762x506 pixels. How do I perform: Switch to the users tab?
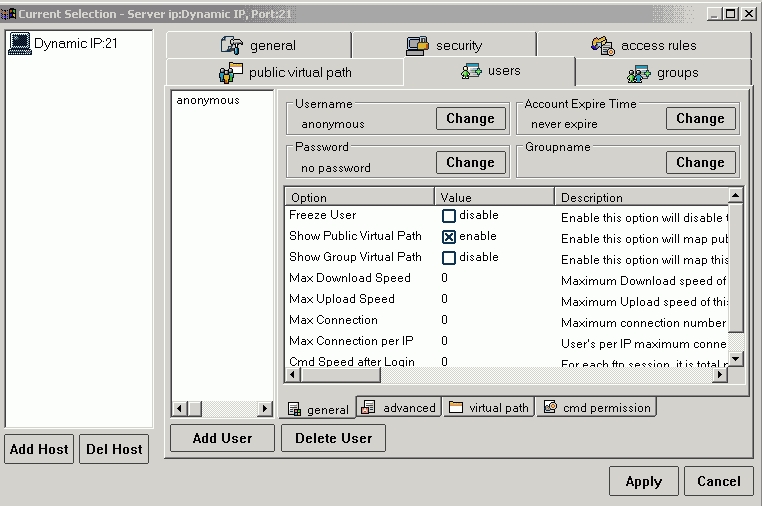click(489, 72)
